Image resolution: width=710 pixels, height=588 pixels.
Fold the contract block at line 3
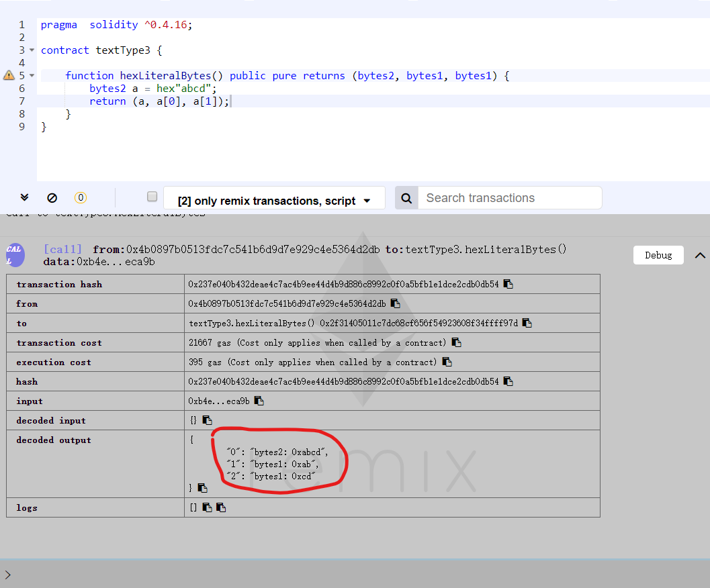[x=32, y=50]
